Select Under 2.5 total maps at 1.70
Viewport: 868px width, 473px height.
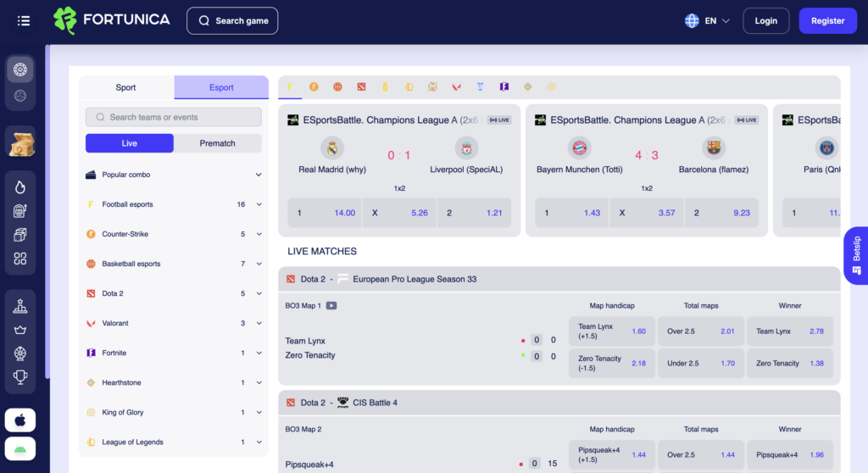coord(701,364)
